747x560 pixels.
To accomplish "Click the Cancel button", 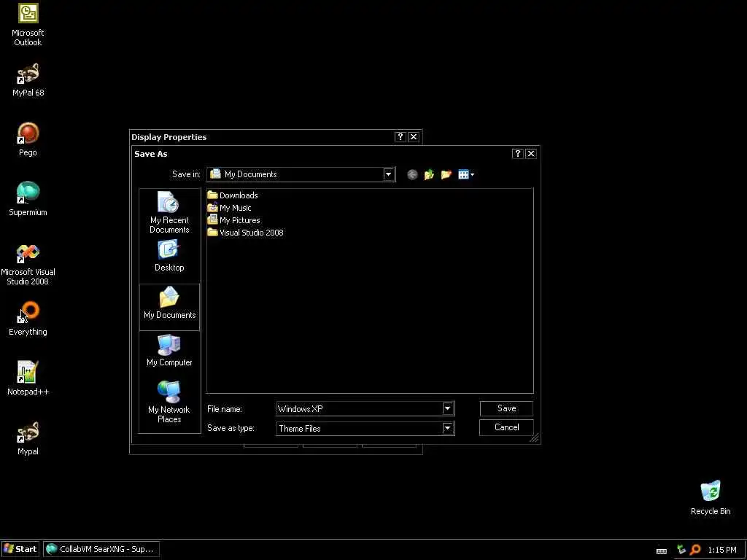I will [506, 427].
